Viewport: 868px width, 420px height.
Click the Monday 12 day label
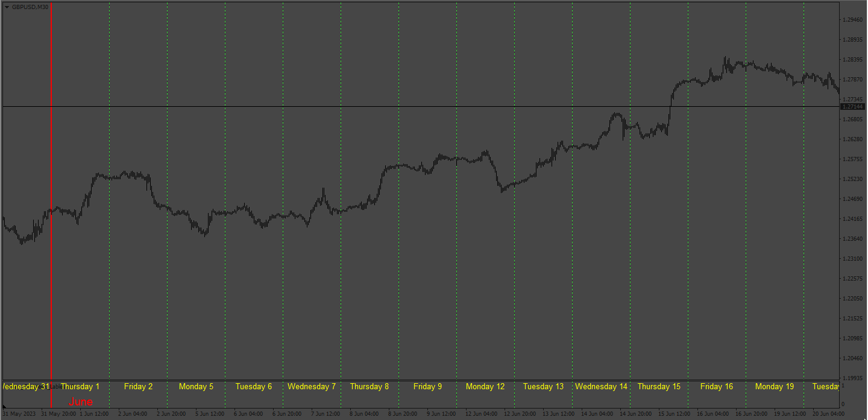click(x=485, y=386)
